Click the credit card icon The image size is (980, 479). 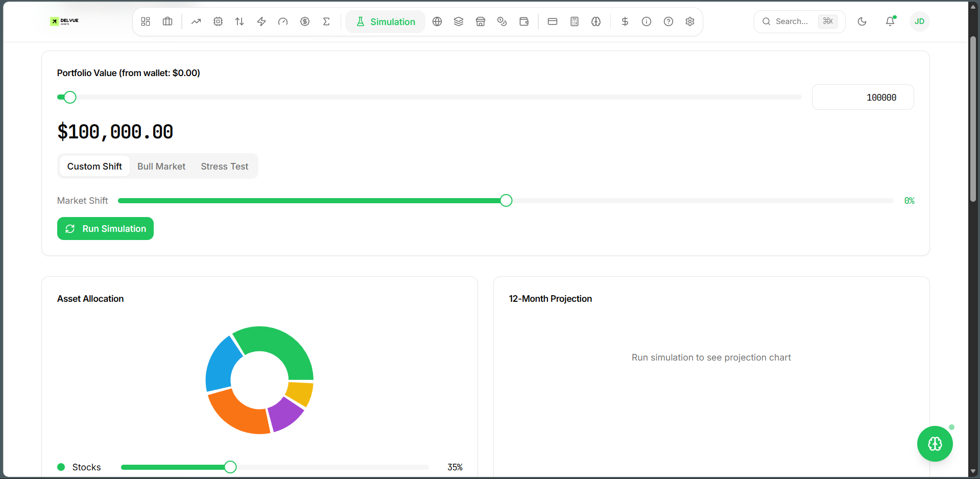point(553,21)
